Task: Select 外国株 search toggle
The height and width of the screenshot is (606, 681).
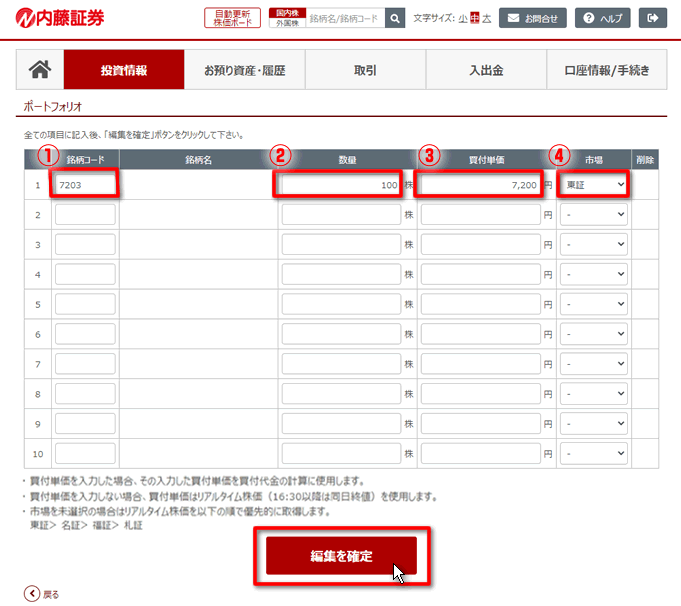Action: point(285,23)
